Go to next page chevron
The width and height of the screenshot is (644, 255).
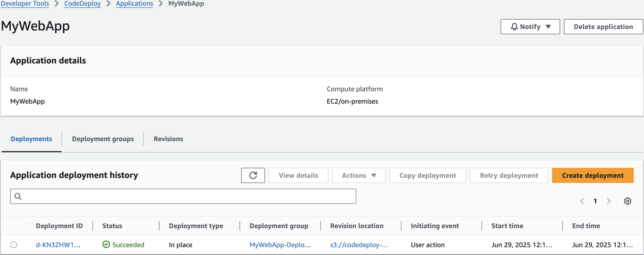tap(608, 201)
